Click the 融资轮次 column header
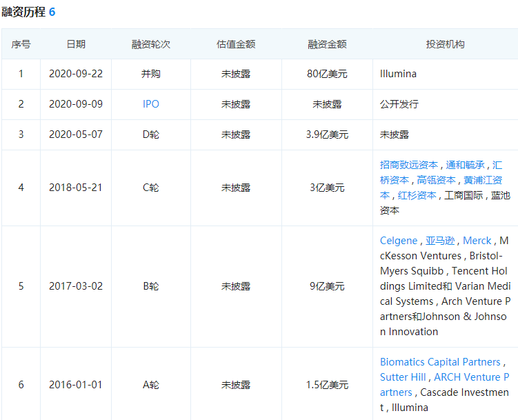The image size is (518, 420). (x=150, y=44)
